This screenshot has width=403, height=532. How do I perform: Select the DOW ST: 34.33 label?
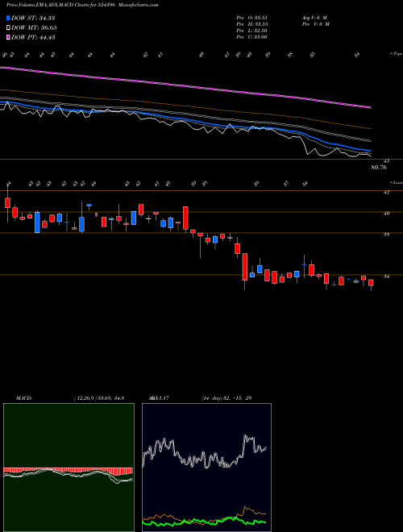tap(33, 18)
